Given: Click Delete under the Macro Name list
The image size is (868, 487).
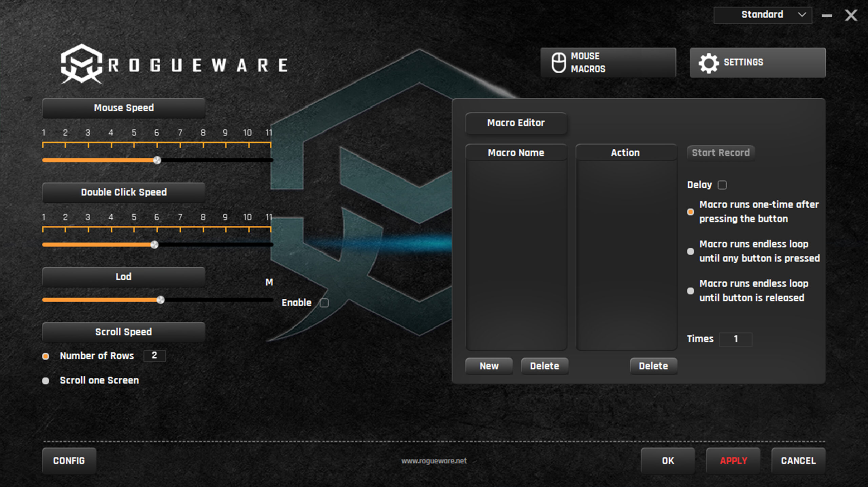Looking at the screenshot, I should [x=545, y=366].
